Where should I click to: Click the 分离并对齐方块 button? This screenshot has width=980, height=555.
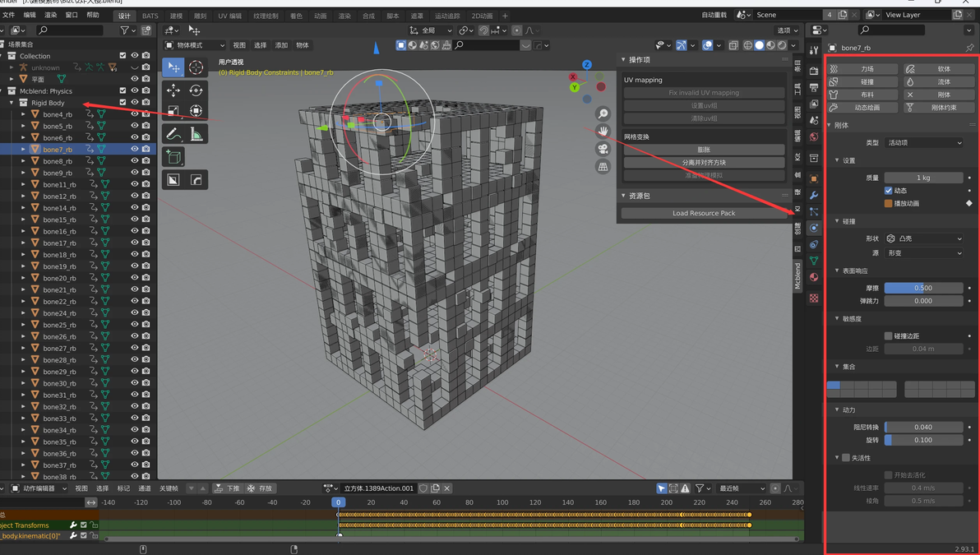(x=703, y=162)
